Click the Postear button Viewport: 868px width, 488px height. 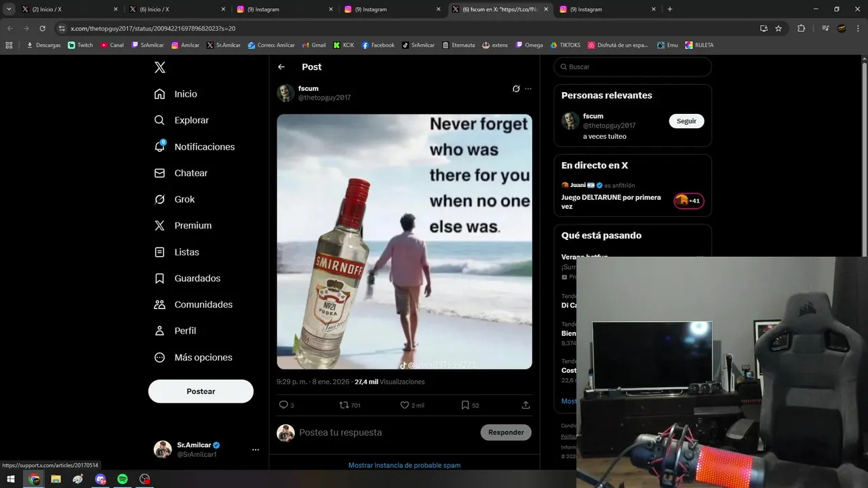click(201, 391)
